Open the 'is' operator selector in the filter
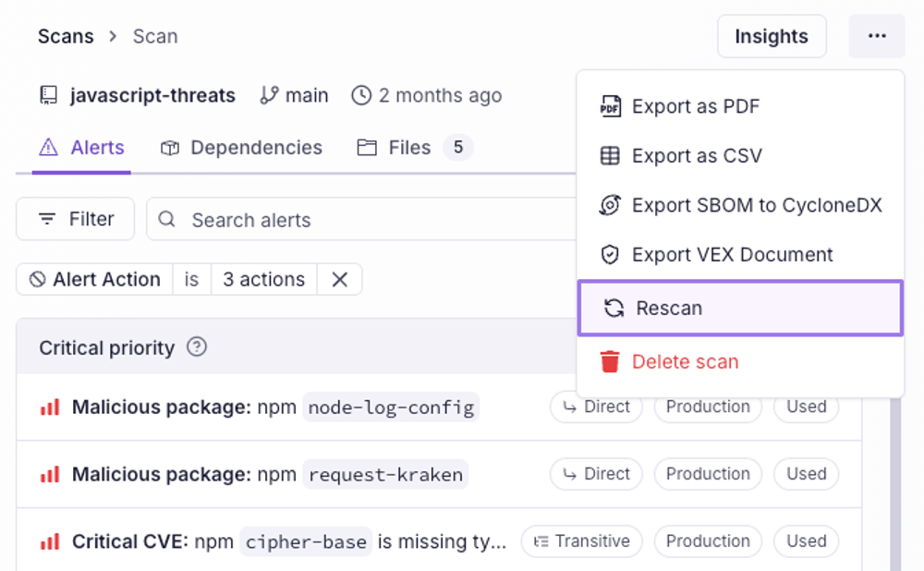The width and height of the screenshot is (924, 571). (x=191, y=279)
